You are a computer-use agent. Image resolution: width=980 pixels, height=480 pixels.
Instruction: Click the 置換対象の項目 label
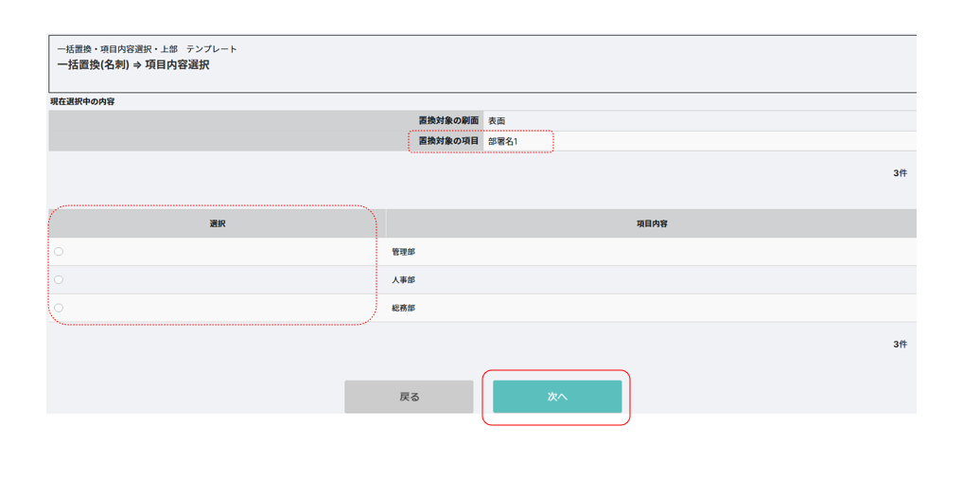448,141
